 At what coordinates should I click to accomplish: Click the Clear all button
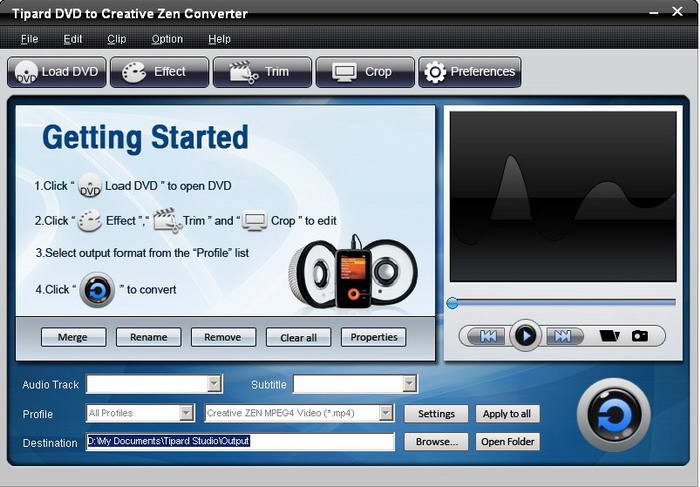tap(298, 337)
